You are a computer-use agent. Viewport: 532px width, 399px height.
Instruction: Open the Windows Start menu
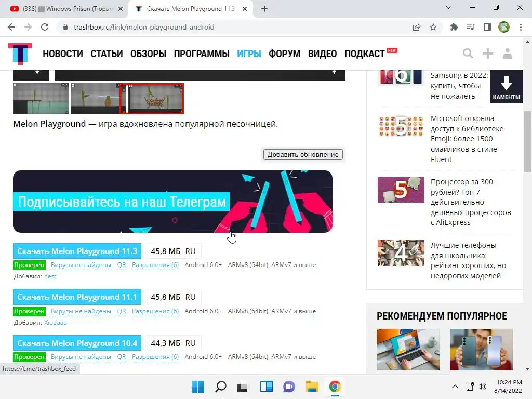pos(198,387)
